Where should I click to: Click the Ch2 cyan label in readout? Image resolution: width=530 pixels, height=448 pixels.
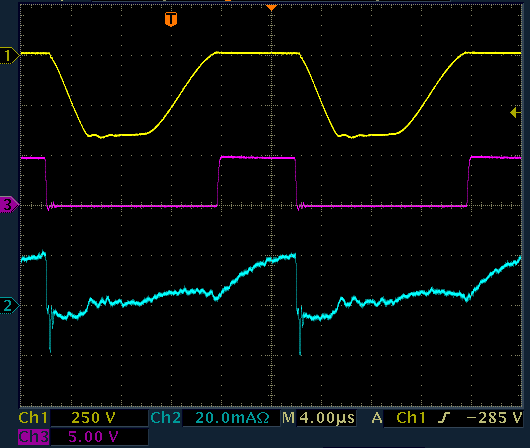166,418
